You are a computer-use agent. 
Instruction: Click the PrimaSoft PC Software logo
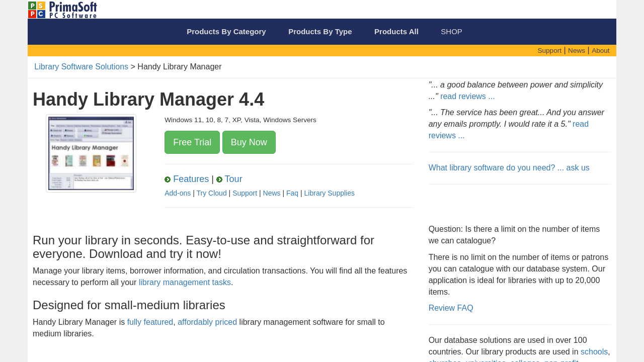(x=62, y=10)
